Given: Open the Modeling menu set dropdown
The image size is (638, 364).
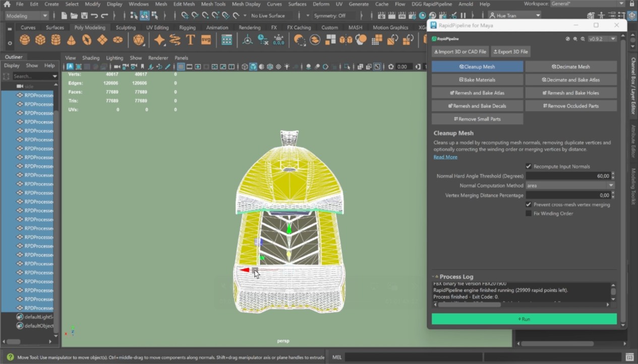Looking at the screenshot, I should click(x=26, y=16).
